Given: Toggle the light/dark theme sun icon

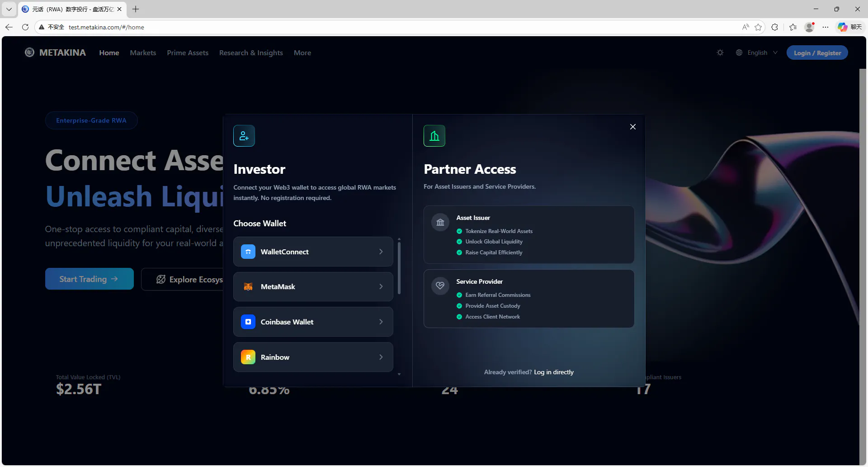Looking at the screenshot, I should pos(720,52).
